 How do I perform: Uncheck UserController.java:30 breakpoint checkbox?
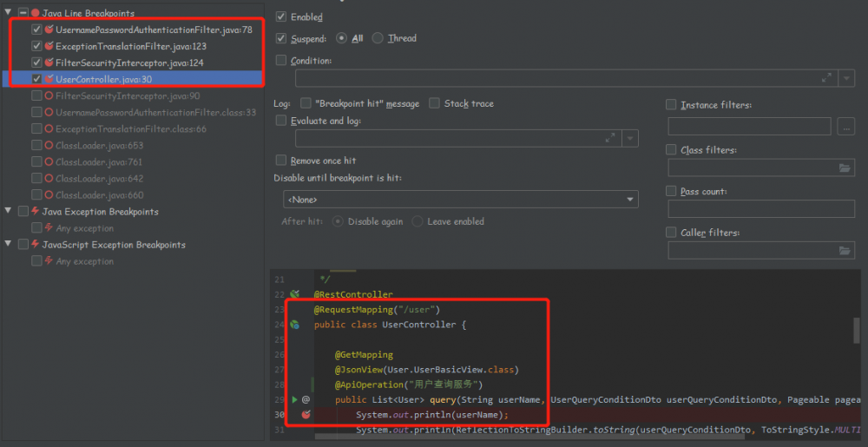[x=37, y=79]
